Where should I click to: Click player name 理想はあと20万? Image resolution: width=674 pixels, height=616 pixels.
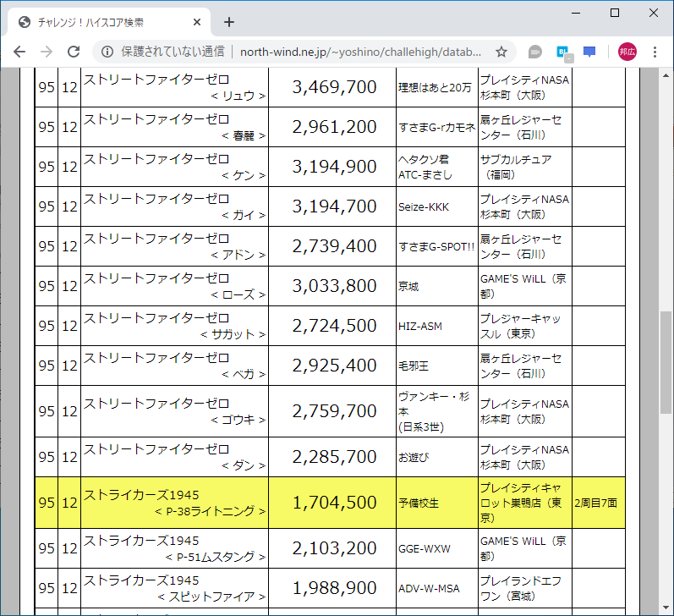[435, 88]
